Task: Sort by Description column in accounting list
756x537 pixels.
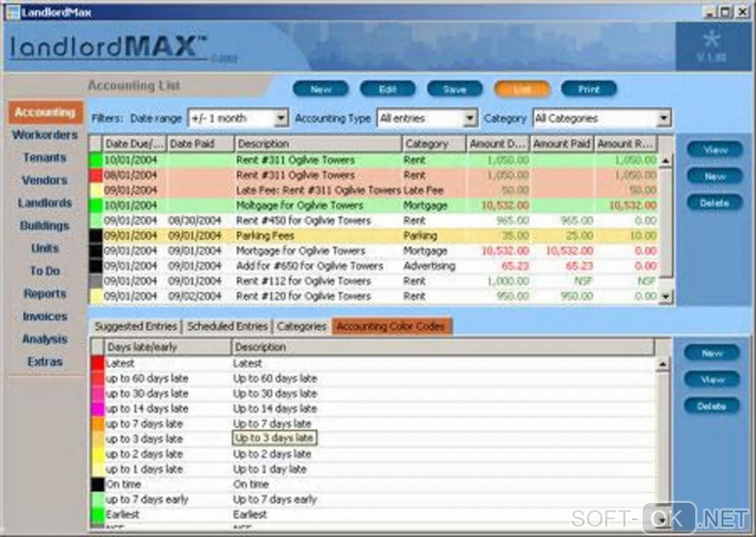Action: 318,144
